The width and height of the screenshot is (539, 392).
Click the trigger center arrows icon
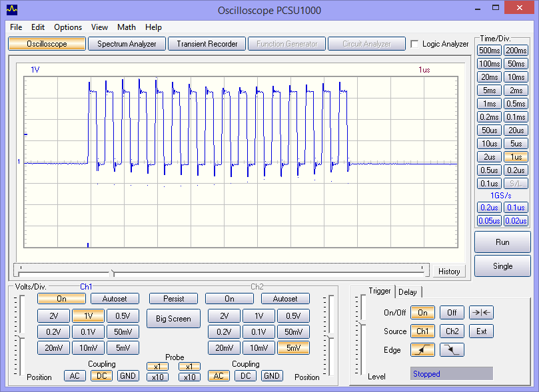481,312
